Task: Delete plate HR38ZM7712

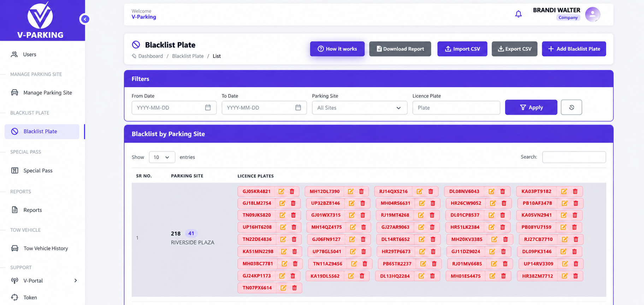Action: [x=575, y=276]
